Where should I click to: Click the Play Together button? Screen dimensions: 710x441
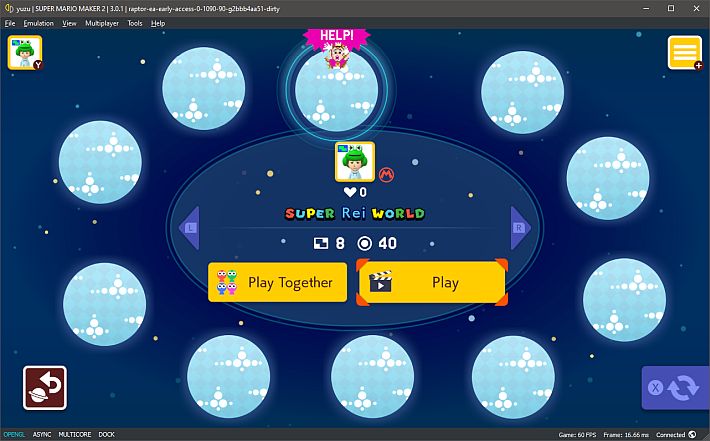pyautogui.click(x=278, y=282)
